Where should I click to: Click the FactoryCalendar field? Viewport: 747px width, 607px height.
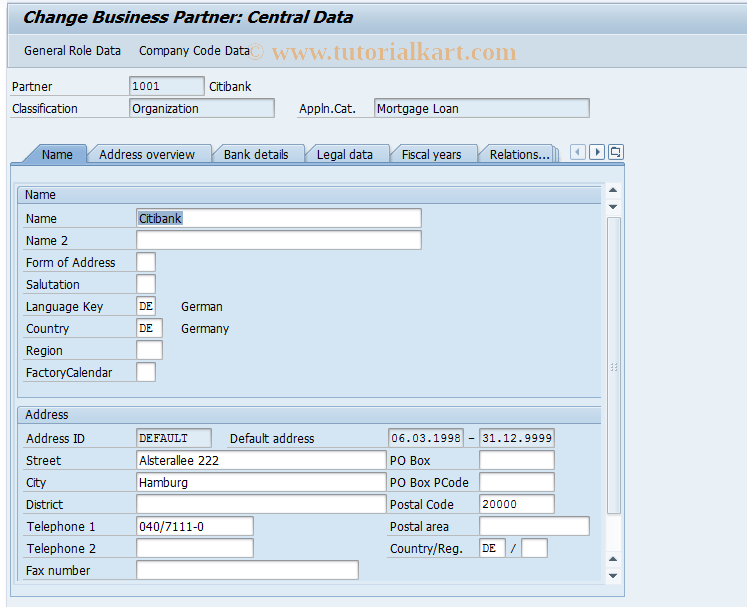146,372
